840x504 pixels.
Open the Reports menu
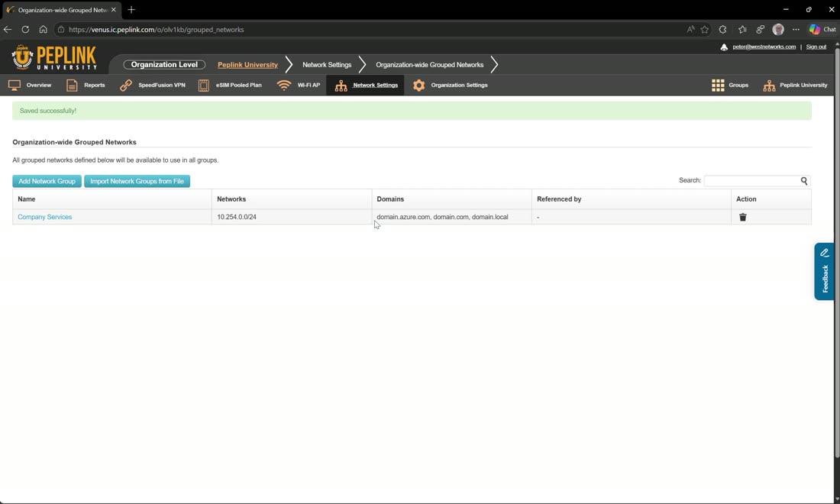[86, 86]
